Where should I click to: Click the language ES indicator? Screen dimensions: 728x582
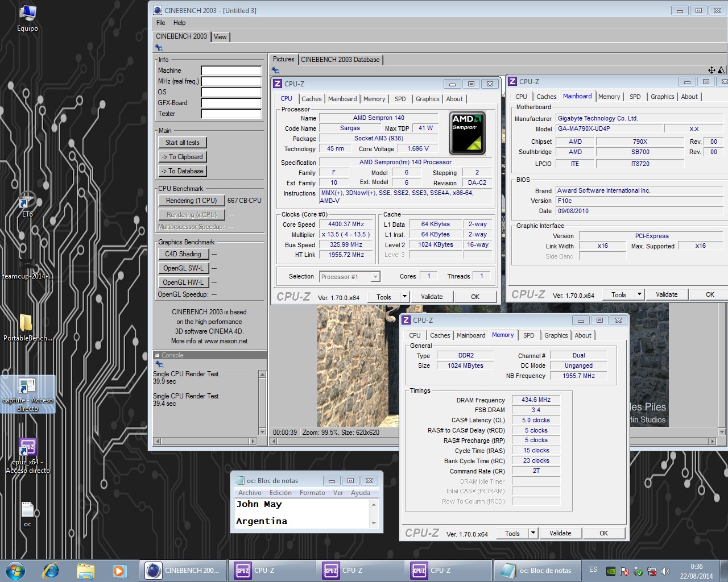coord(593,569)
